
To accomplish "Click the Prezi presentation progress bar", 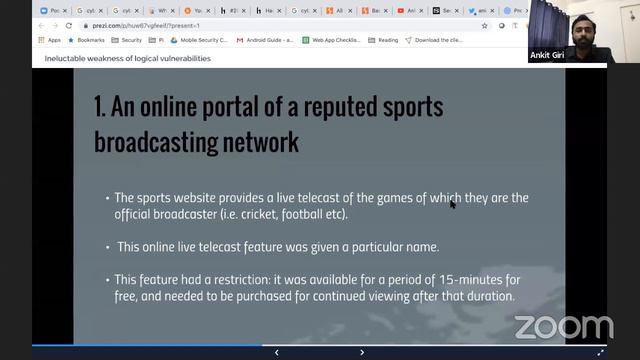I will (x=319, y=345).
